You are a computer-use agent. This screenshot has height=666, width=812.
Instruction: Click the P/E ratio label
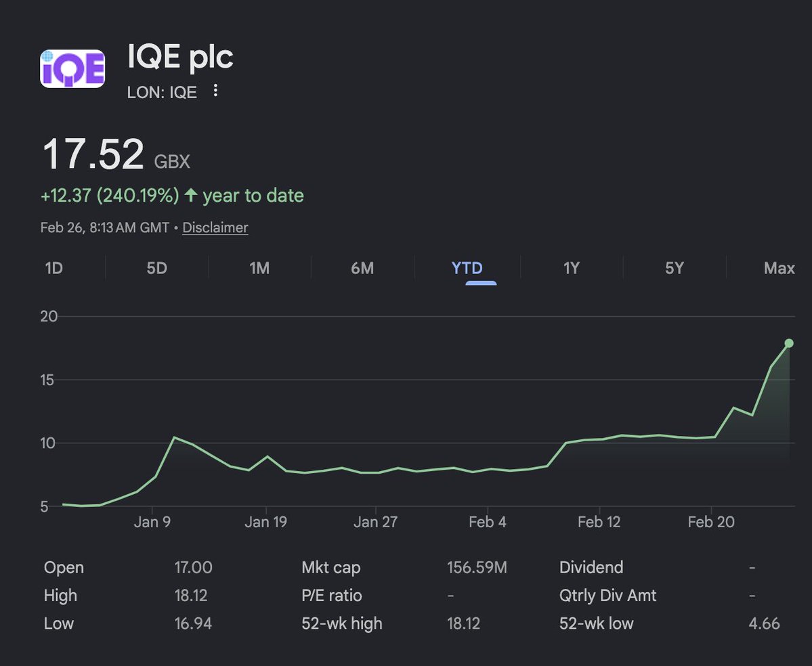click(331, 595)
